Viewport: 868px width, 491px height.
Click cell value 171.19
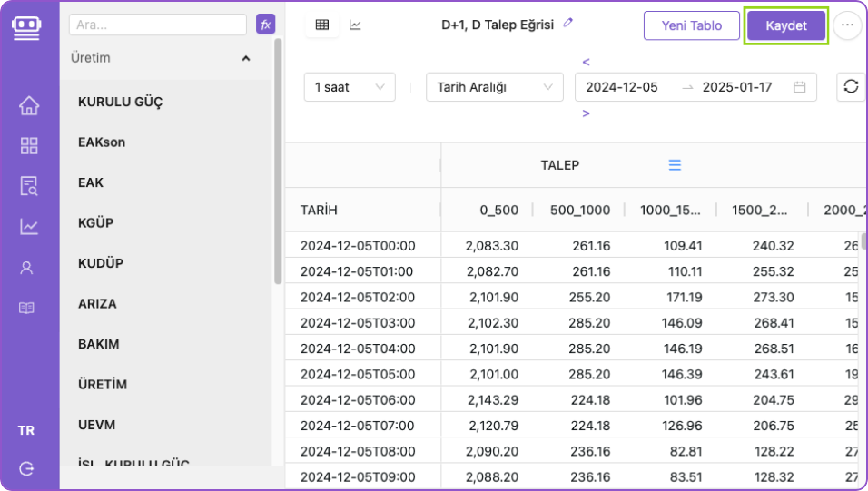[685, 298]
